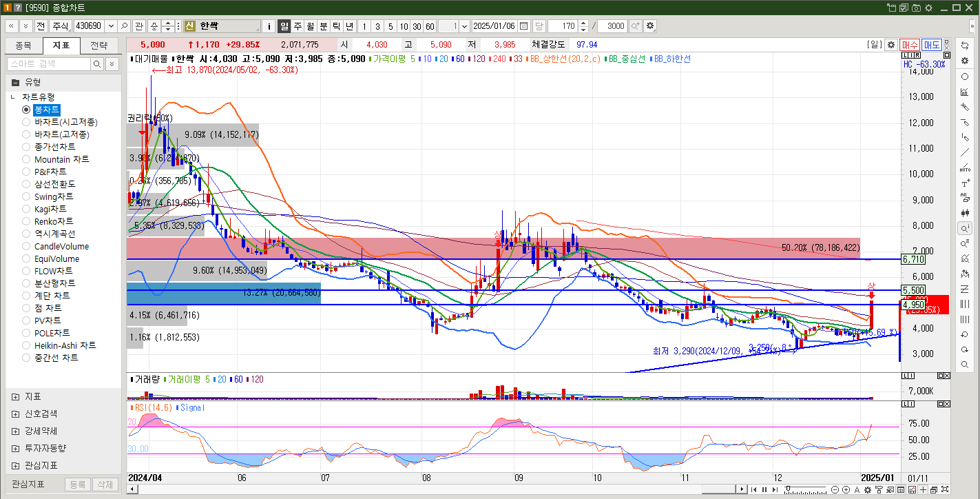The width and height of the screenshot is (980, 499).
Task: Select 역시계곡선 chart type
Action: [55, 234]
